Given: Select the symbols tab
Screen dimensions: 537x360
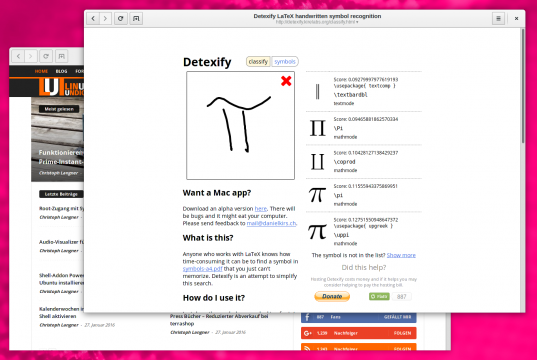Looking at the screenshot, I should tap(285, 62).
